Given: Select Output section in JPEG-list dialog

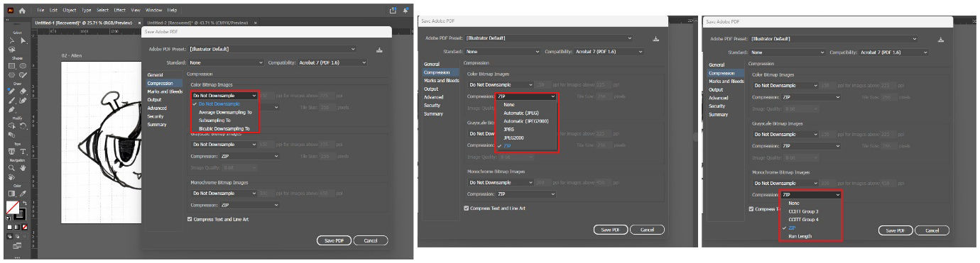Looking at the screenshot, I should [431, 89].
